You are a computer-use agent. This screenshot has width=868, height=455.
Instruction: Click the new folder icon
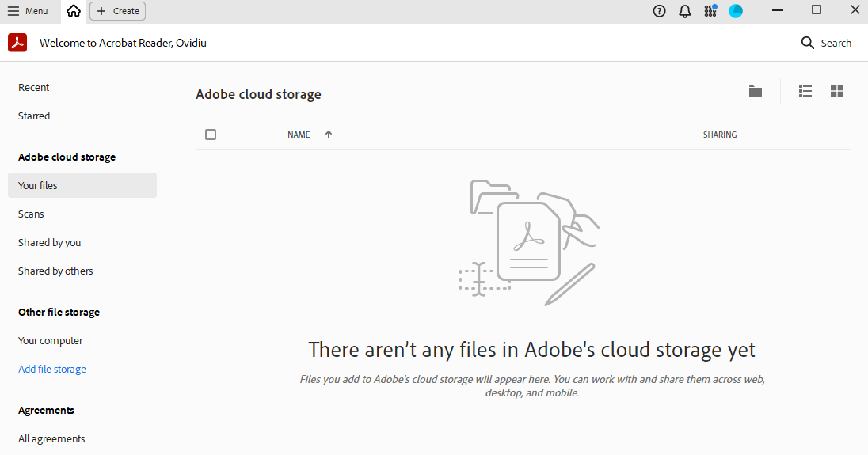pyautogui.click(x=756, y=91)
